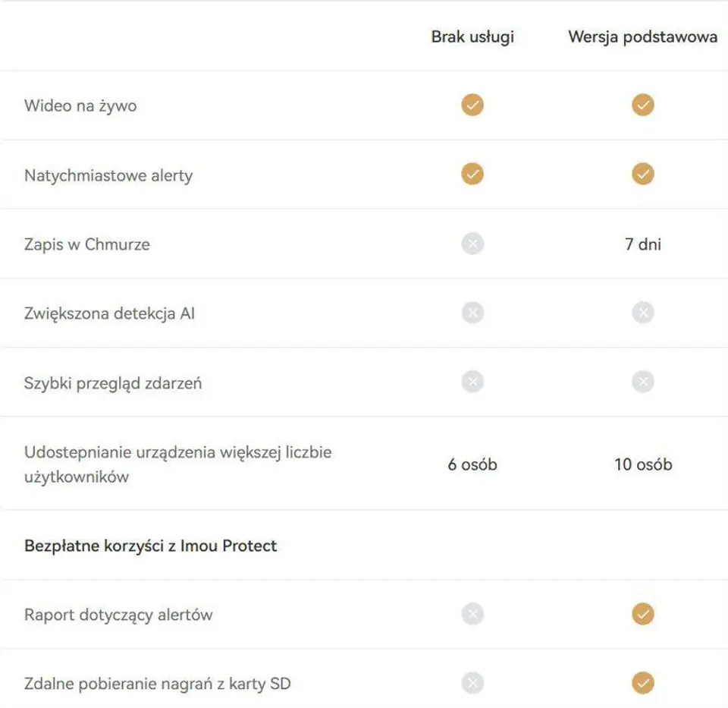
Task: Click Zdalne pobieranie nagrań gold checkmark
Action: click(643, 684)
